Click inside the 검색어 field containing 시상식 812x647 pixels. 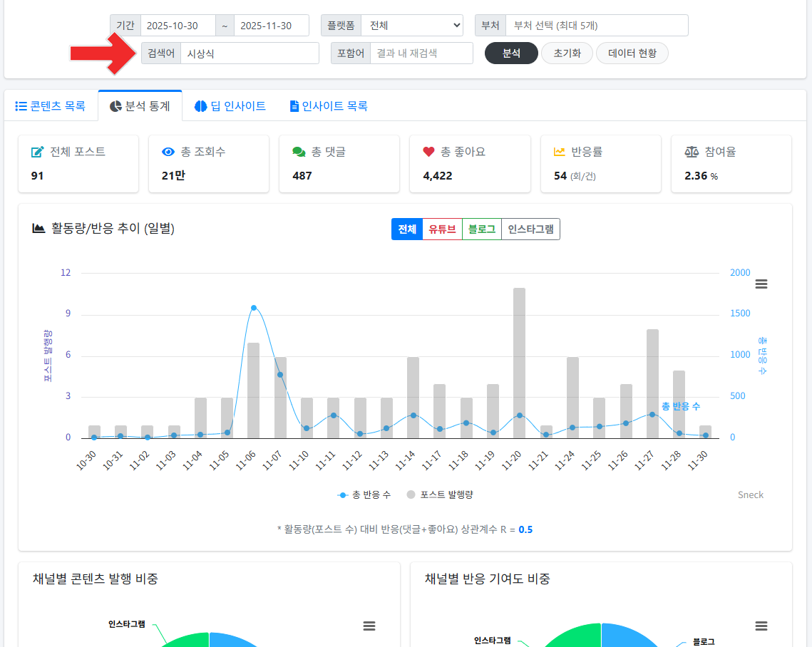[250, 53]
